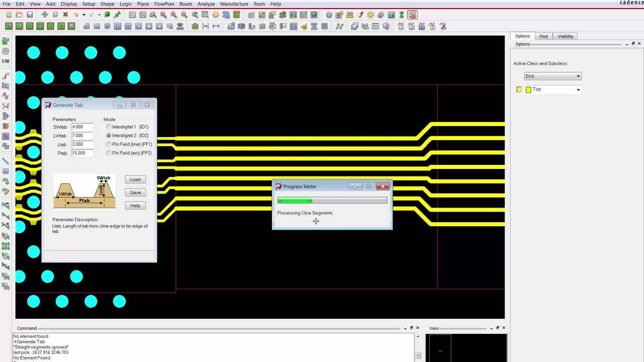This screenshot has width=644, height=362.
Task: Click the New file icon in toolbar
Action: 9,15
